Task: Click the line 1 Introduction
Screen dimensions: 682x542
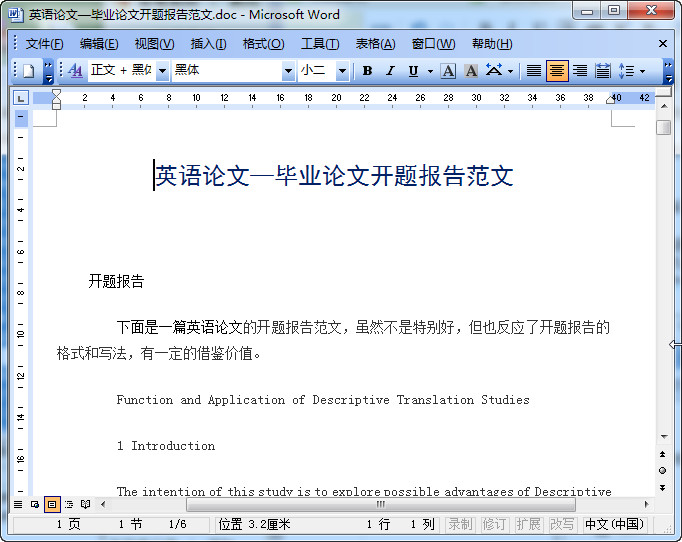Action: tap(166, 446)
